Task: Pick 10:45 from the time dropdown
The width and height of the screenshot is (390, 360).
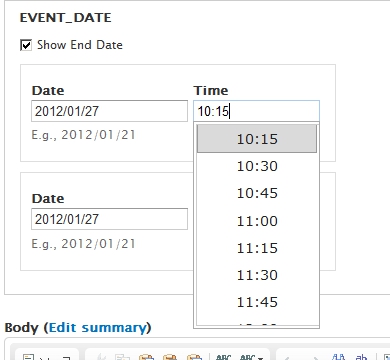Action: click(257, 193)
